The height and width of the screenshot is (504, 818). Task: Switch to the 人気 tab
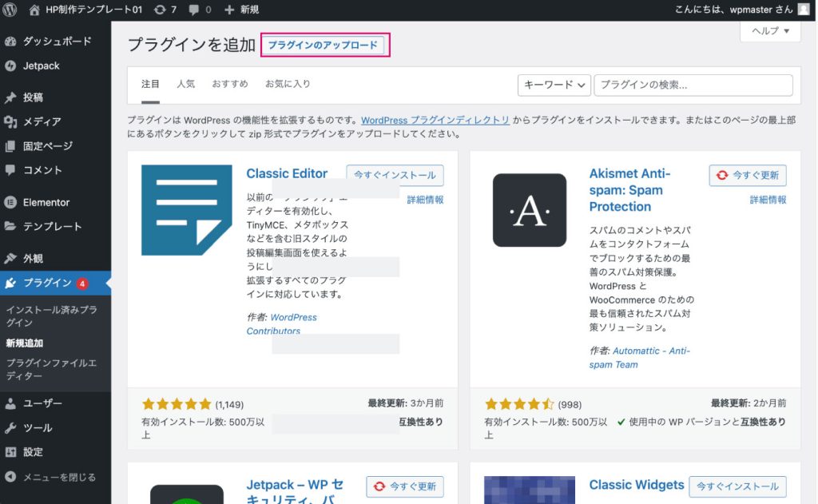pos(185,84)
